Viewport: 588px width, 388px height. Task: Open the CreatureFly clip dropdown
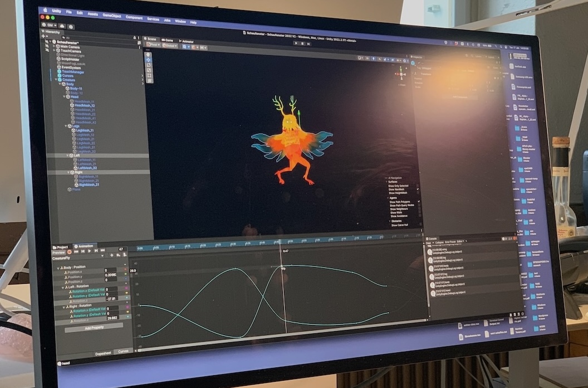pos(102,256)
